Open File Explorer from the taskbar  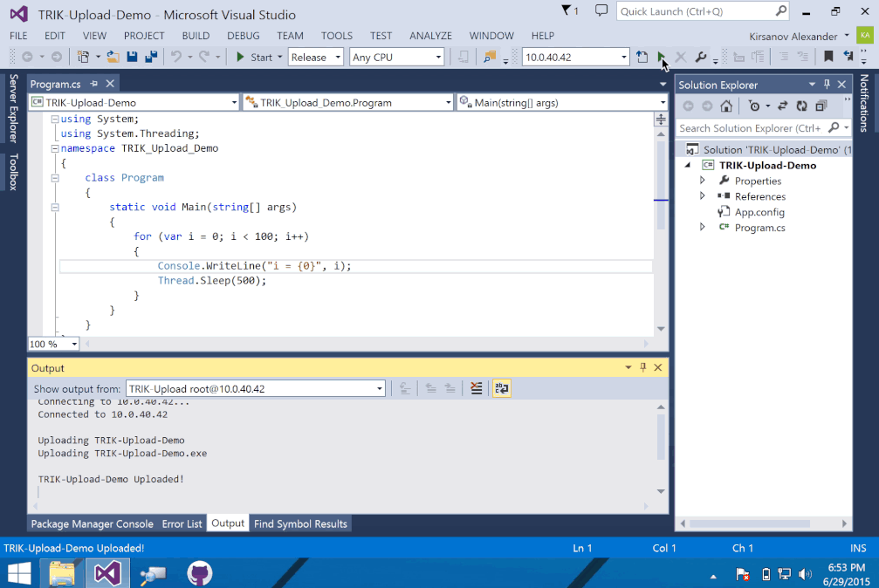[62, 573]
